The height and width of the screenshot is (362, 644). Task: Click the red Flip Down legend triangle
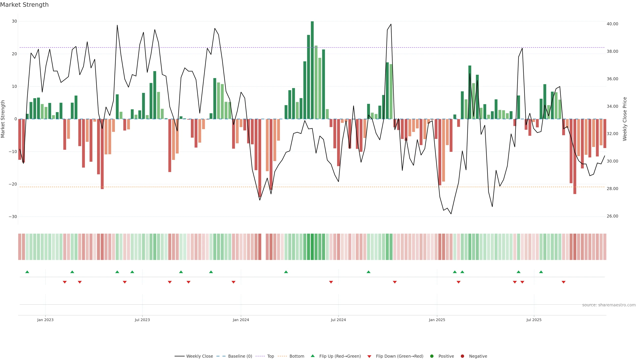[x=369, y=356]
